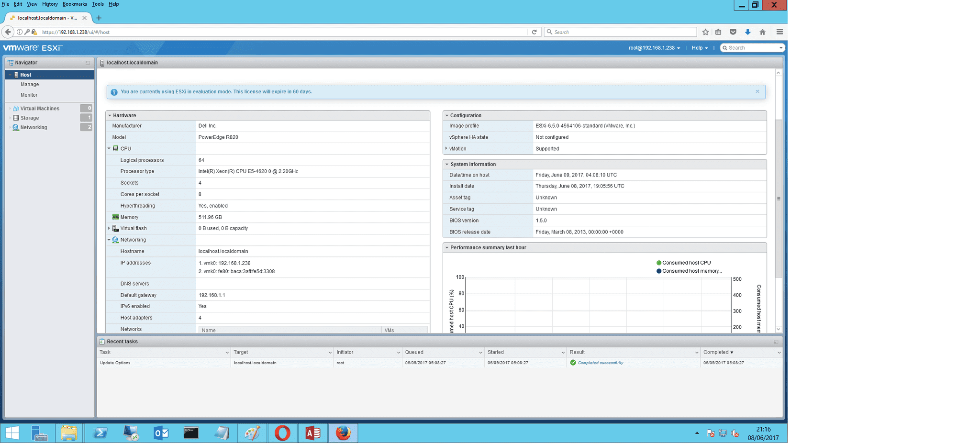Collapse the Hardware section

(x=110, y=115)
